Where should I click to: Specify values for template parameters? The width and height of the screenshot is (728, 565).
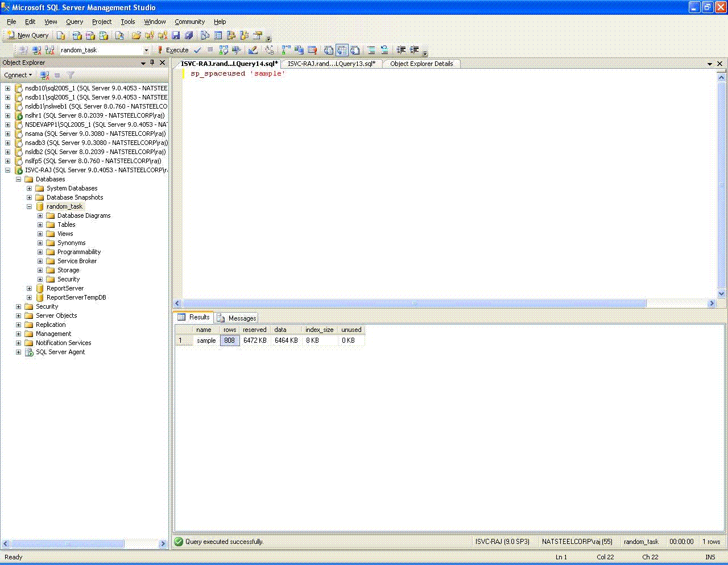270,50
